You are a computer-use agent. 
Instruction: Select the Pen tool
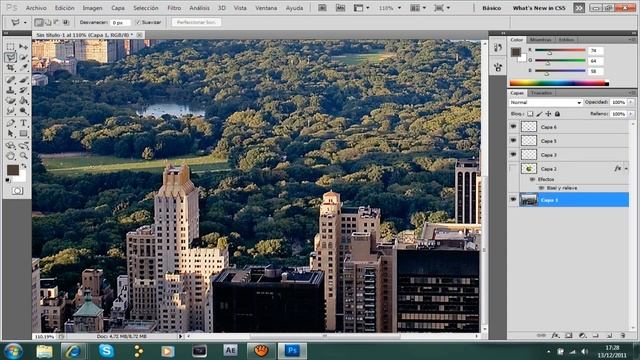click(11, 123)
